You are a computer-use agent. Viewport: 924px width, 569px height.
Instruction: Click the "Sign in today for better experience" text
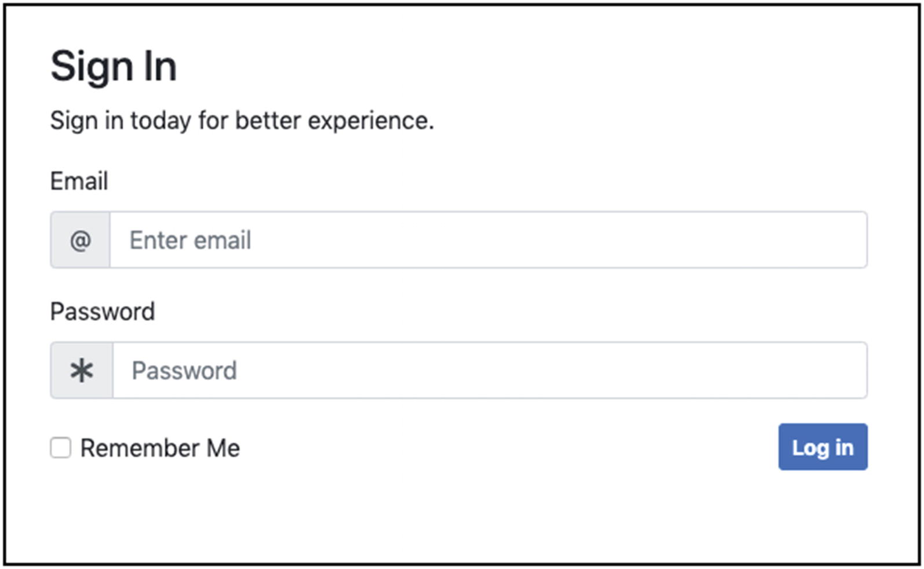(242, 121)
